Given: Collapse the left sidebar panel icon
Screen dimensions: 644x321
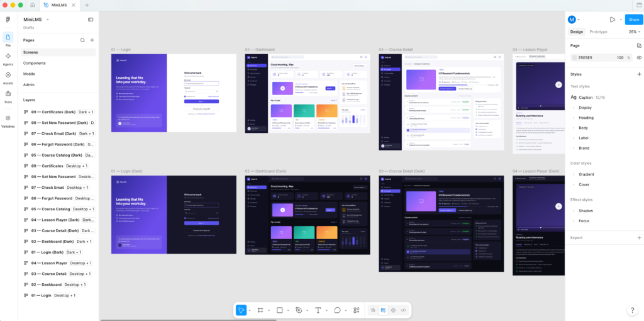Looking at the screenshot, I should (x=91, y=20).
